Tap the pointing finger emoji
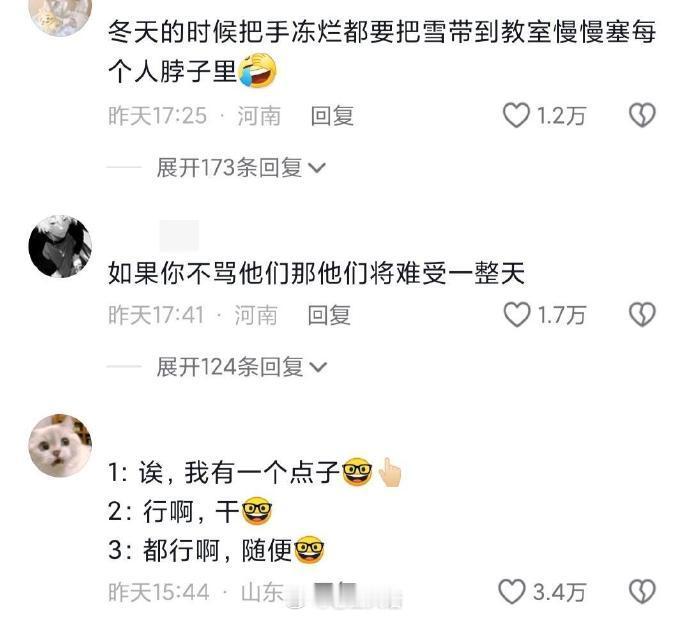 click(389, 472)
